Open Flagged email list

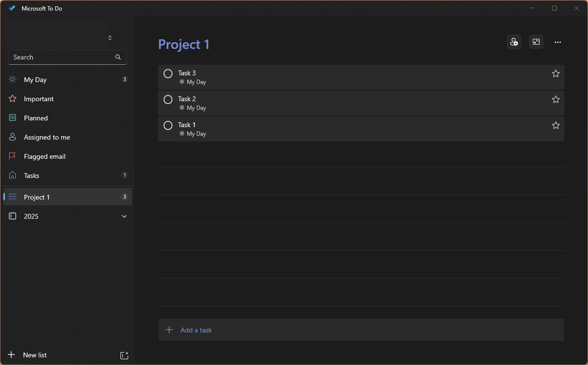(x=68, y=156)
